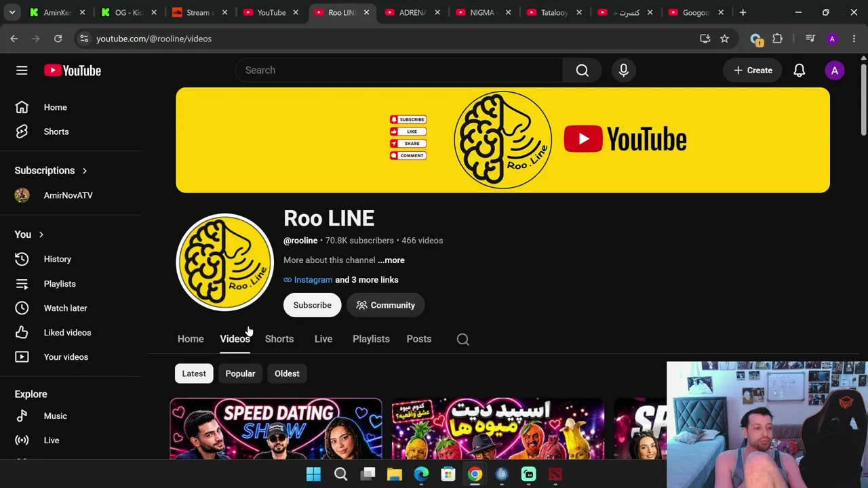The height and width of the screenshot is (488, 868).
Task: Open the Chrome tab search dropdown
Action: click(12, 12)
